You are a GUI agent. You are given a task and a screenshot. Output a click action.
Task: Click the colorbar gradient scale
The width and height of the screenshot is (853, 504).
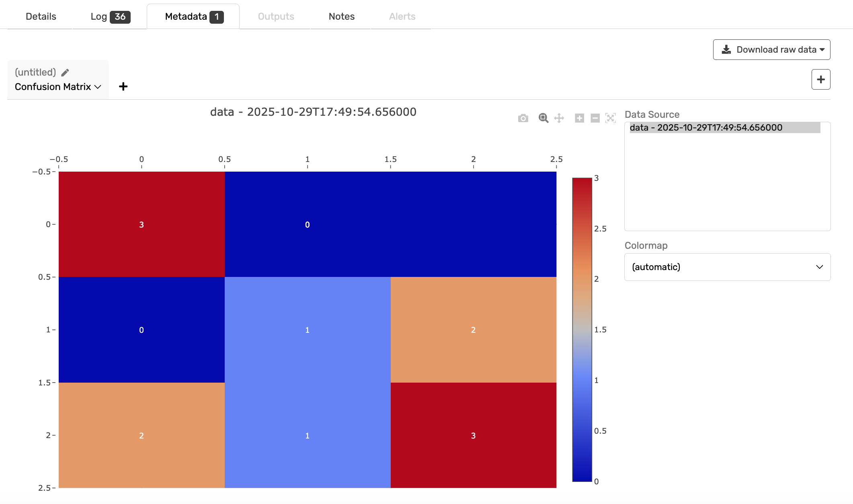click(582, 329)
